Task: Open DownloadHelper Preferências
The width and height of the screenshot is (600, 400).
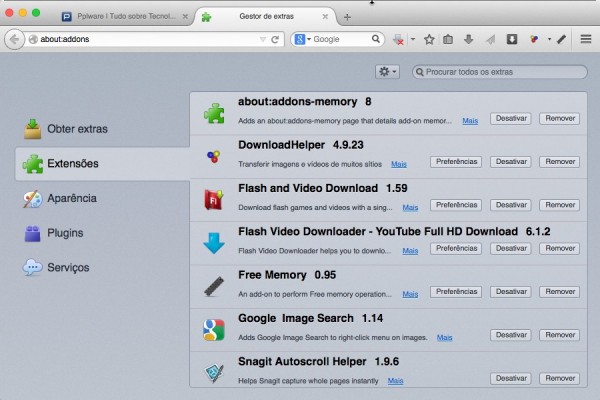Action: (456, 162)
